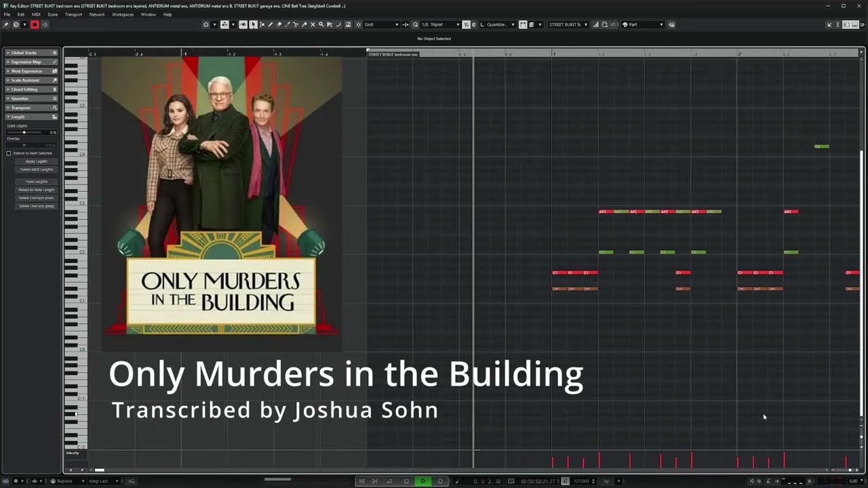The width and height of the screenshot is (868, 488).
Task: Click the Transpose section icon
Action: tap(55, 108)
